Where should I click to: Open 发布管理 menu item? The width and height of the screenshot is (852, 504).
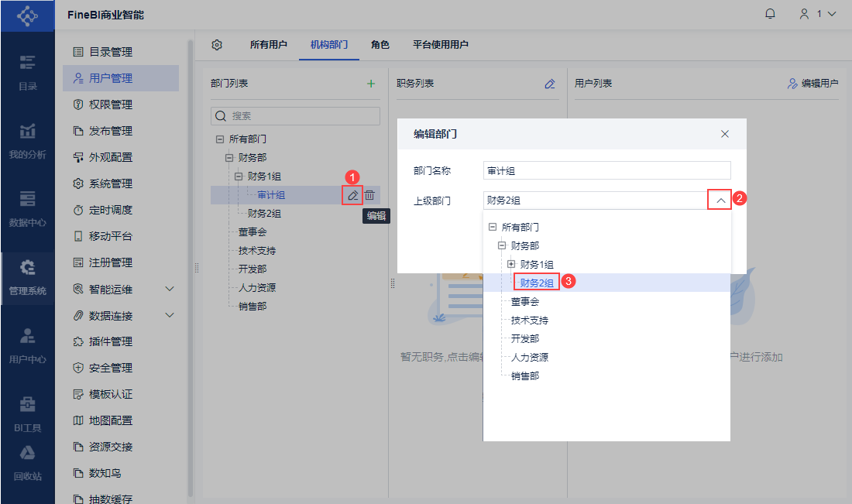coord(121,131)
